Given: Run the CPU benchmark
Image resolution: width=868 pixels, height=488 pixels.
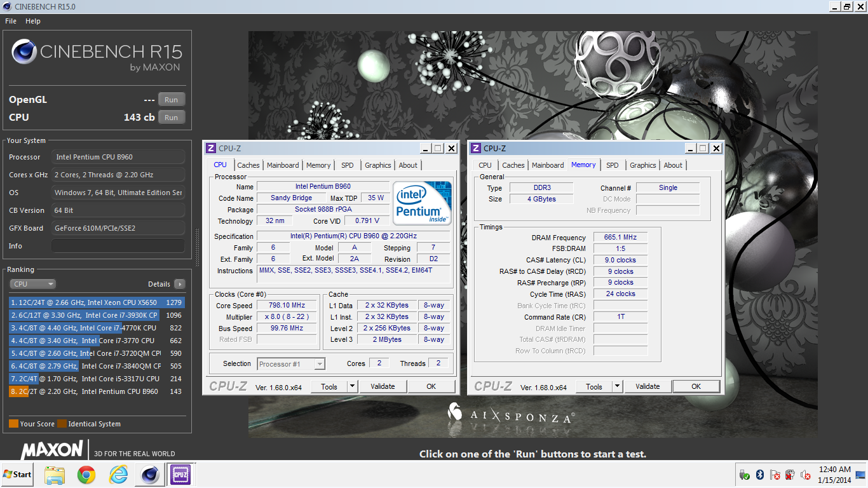Looking at the screenshot, I should click(x=172, y=118).
